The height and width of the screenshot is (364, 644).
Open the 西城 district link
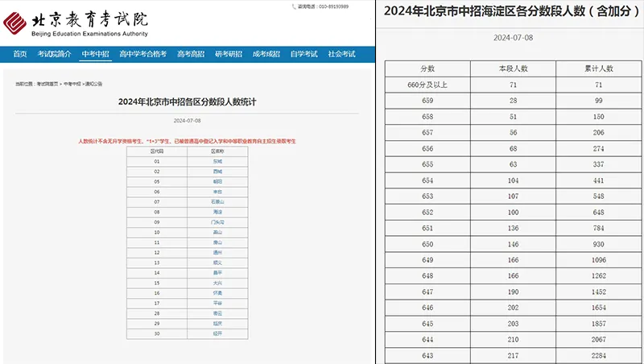[x=217, y=172]
